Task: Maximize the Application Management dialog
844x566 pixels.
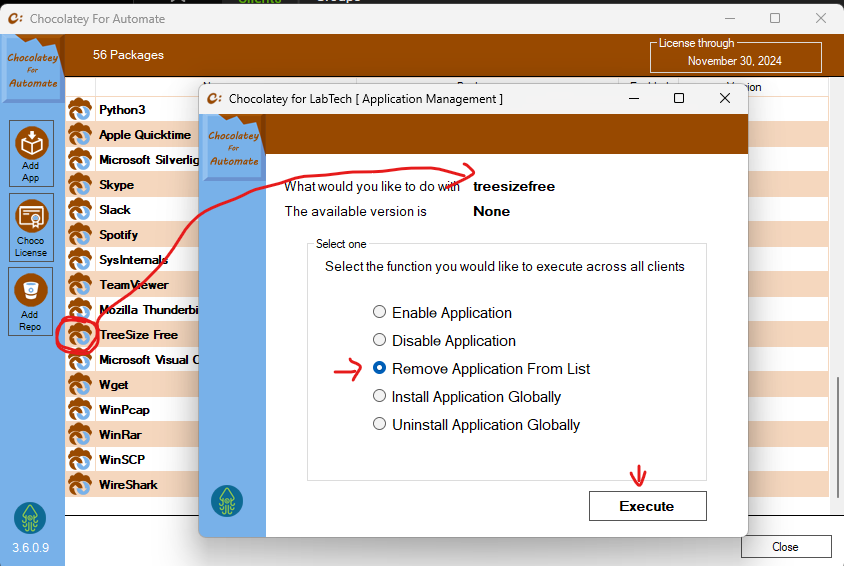Action: [x=679, y=98]
